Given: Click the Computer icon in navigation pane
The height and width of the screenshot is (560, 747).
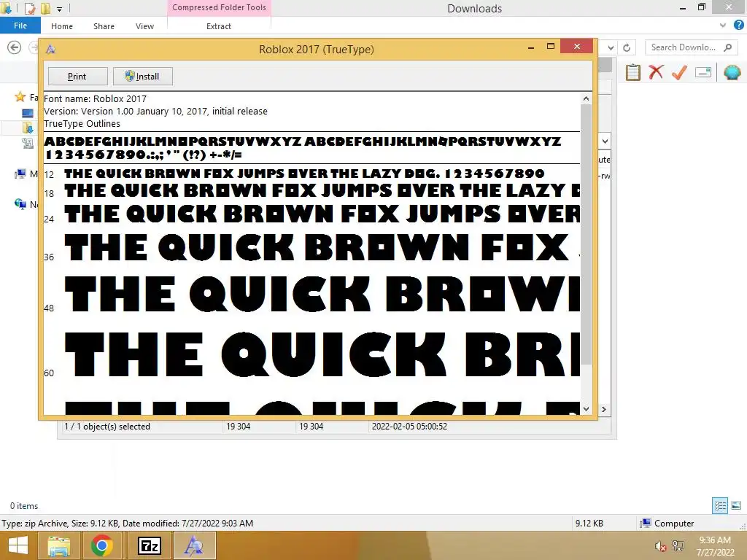Looking at the screenshot, I should [x=20, y=174].
